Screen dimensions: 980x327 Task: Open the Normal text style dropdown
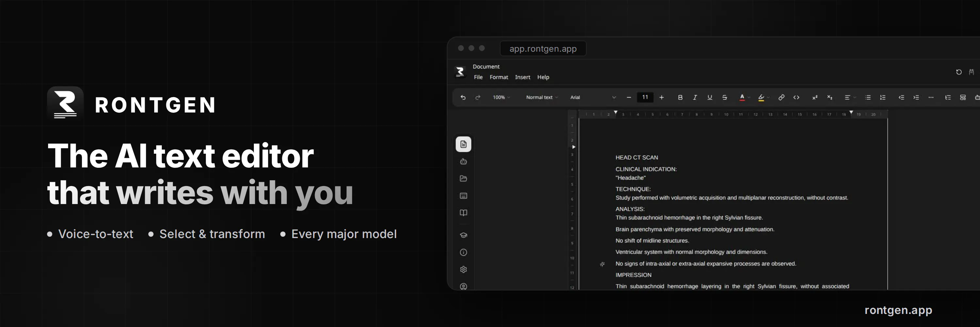542,97
